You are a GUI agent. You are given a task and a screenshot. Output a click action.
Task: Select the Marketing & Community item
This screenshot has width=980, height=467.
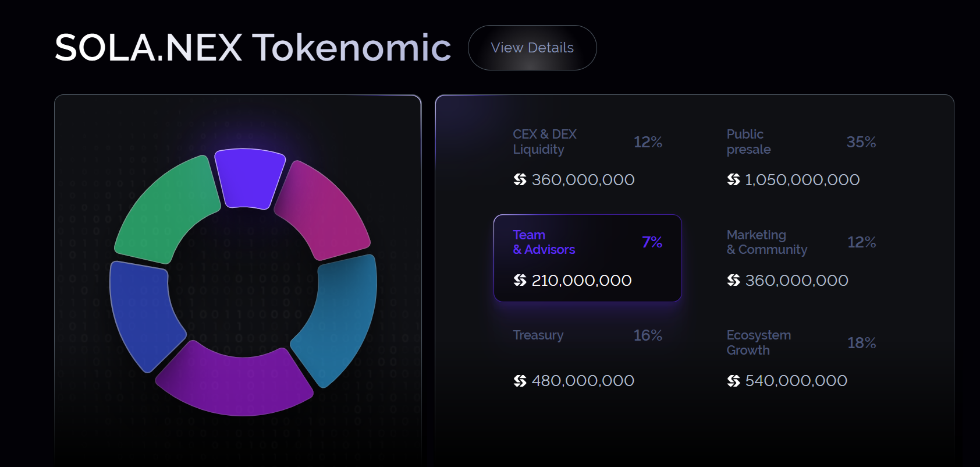coord(801,258)
